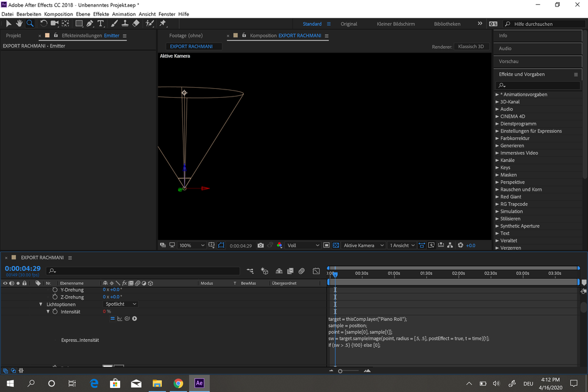Open the Komposition menu

coord(58,14)
